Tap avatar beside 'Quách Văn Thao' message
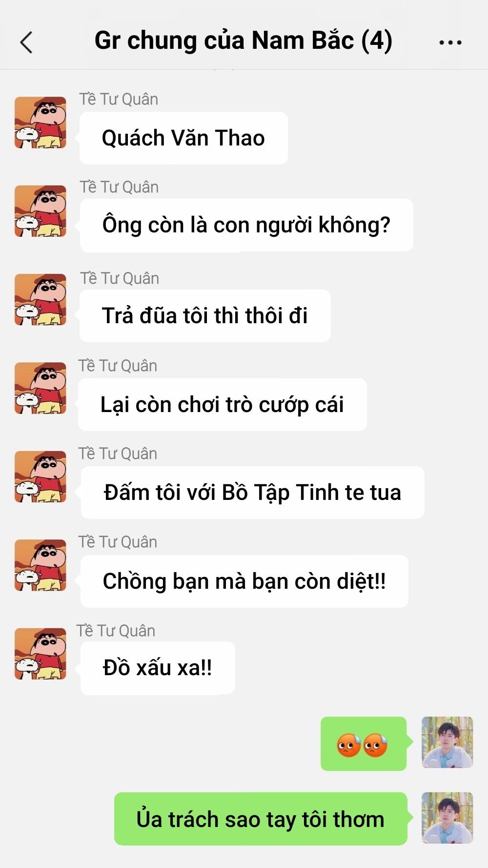The height and width of the screenshot is (868, 488). point(41,123)
